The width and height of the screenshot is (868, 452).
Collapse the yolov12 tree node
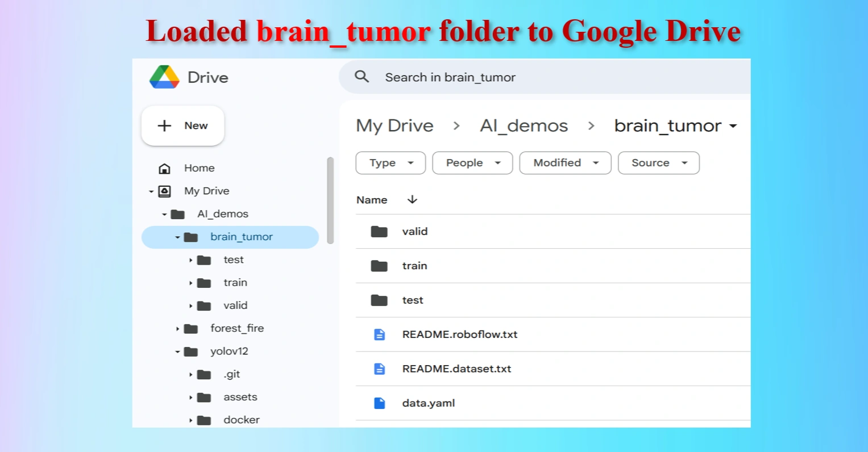tap(177, 352)
